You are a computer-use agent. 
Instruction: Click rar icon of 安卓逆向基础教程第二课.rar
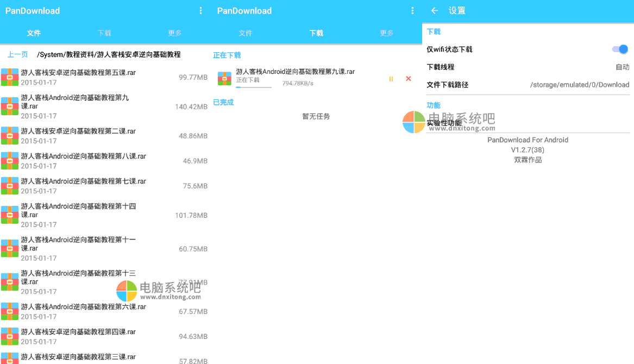pyautogui.click(x=10, y=136)
